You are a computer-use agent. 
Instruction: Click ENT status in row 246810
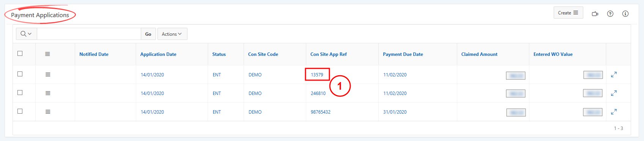tap(217, 93)
